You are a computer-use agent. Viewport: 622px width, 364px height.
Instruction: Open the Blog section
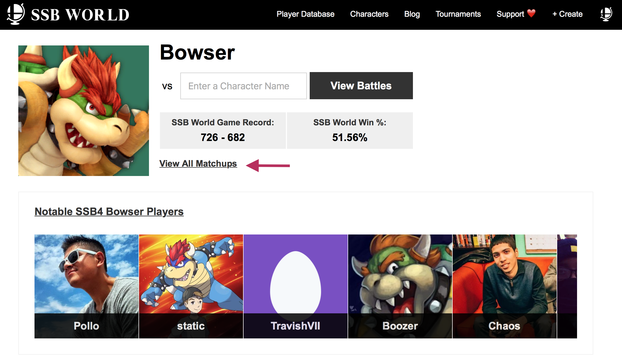[412, 14]
